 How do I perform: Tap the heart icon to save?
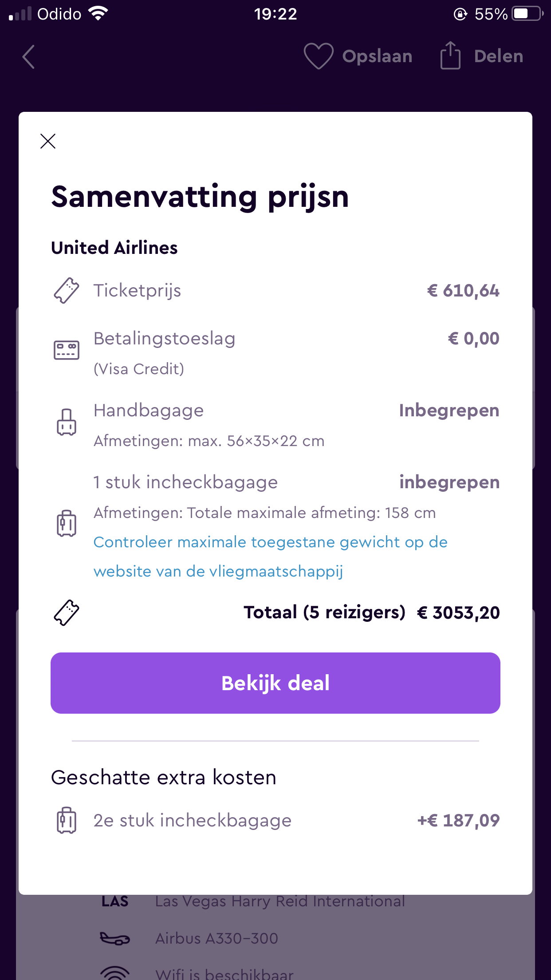coord(318,56)
